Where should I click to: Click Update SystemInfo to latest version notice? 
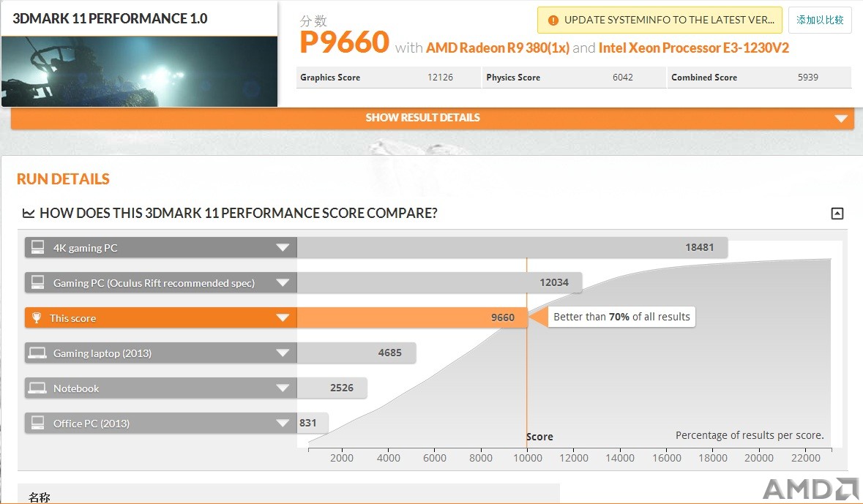[660, 20]
